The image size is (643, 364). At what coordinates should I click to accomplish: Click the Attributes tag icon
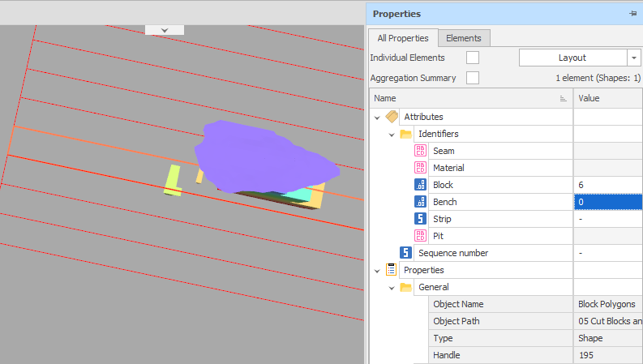[391, 117]
